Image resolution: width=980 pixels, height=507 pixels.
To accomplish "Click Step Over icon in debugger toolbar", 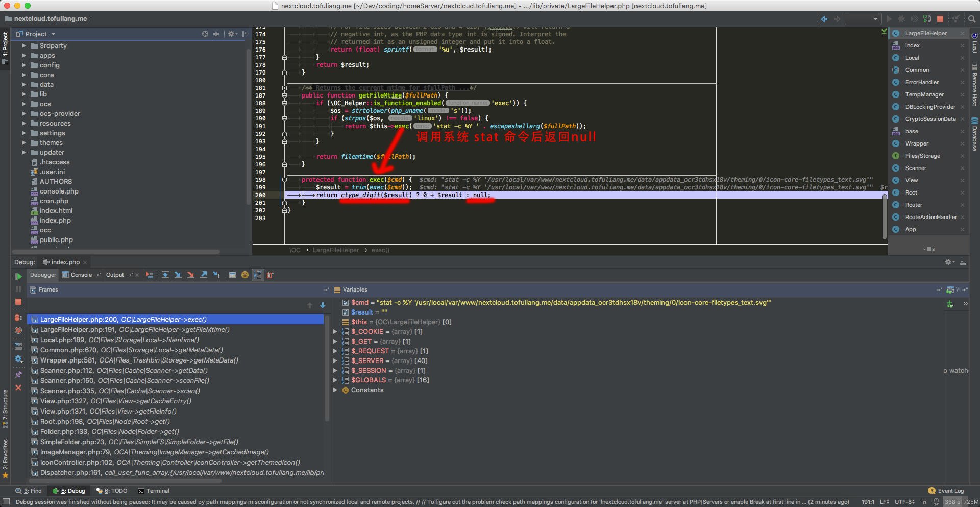I will tap(165, 275).
